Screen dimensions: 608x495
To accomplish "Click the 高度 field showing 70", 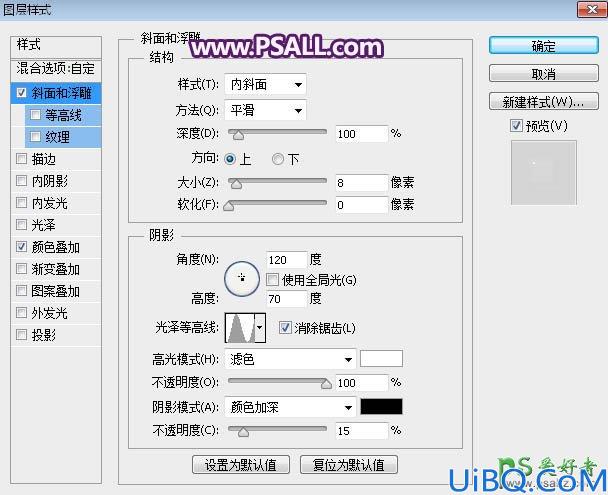I will point(287,298).
